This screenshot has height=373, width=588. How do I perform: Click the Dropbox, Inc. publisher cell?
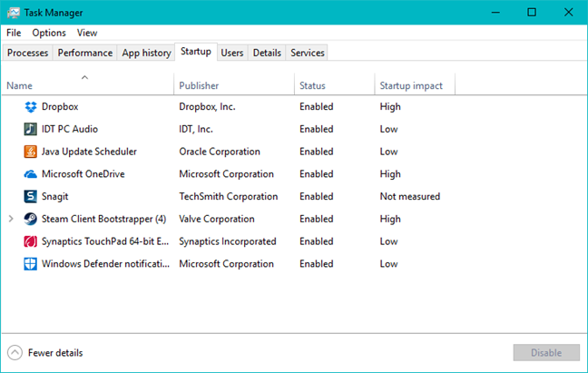[207, 107]
